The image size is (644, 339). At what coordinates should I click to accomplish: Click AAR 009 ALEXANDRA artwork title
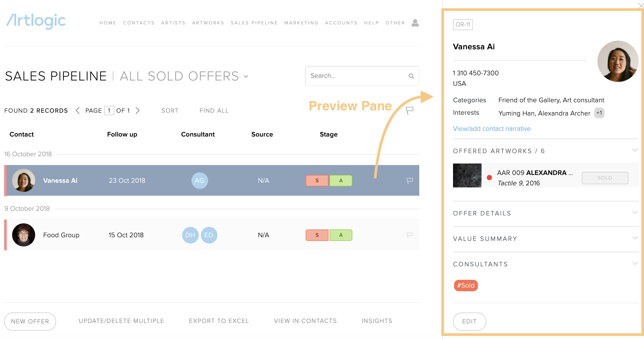[x=535, y=173]
